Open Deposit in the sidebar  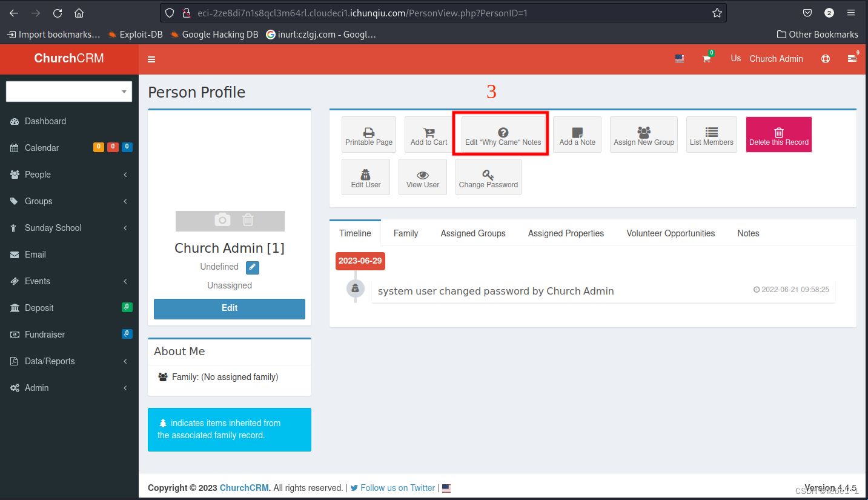coord(69,308)
